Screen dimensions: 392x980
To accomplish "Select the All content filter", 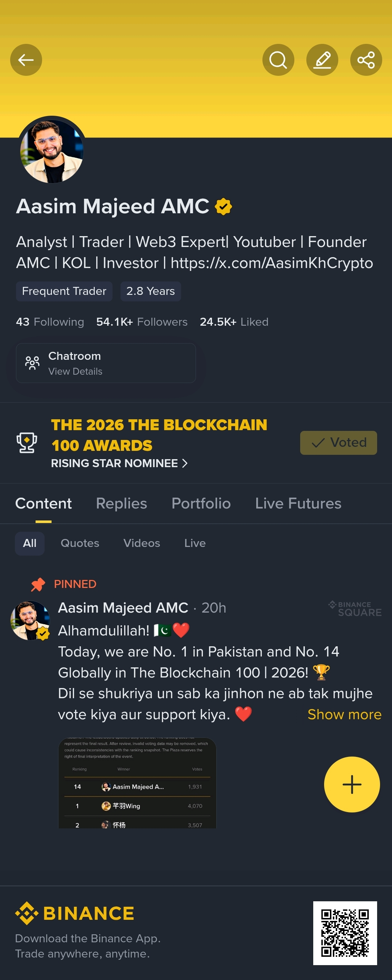I will pyautogui.click(x=30, y=543).
